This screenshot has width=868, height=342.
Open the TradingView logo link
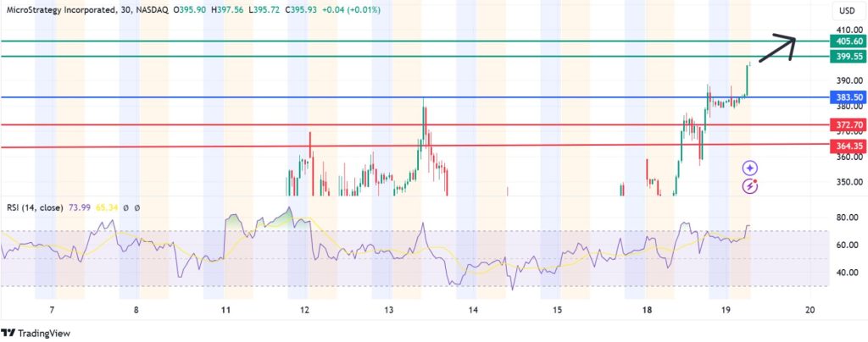coord(36,334)
